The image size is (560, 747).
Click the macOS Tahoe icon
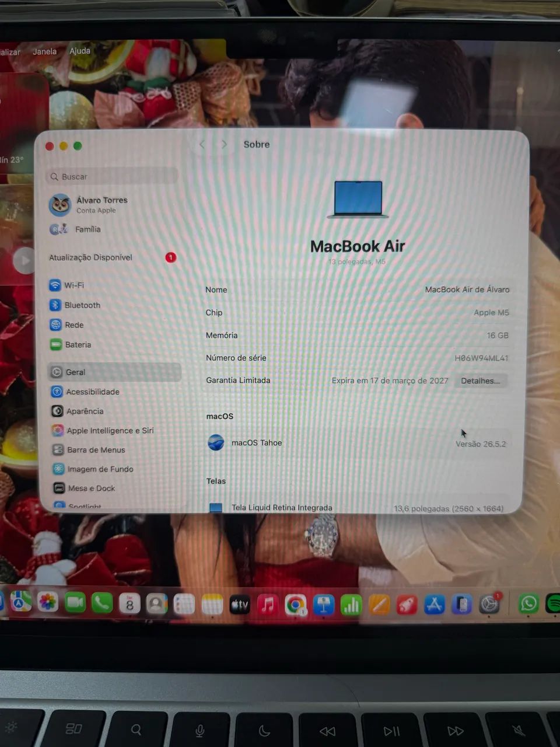coord(216,443)
